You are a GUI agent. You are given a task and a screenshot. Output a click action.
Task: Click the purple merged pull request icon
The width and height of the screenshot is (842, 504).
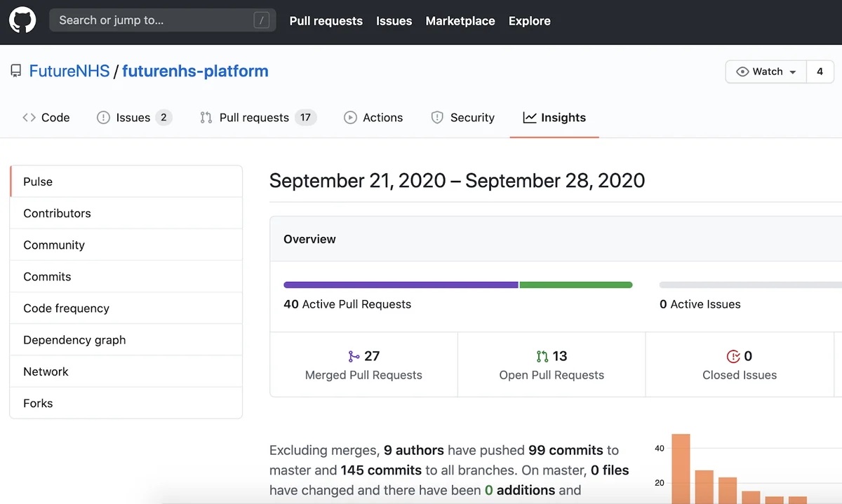click(354, 356)
